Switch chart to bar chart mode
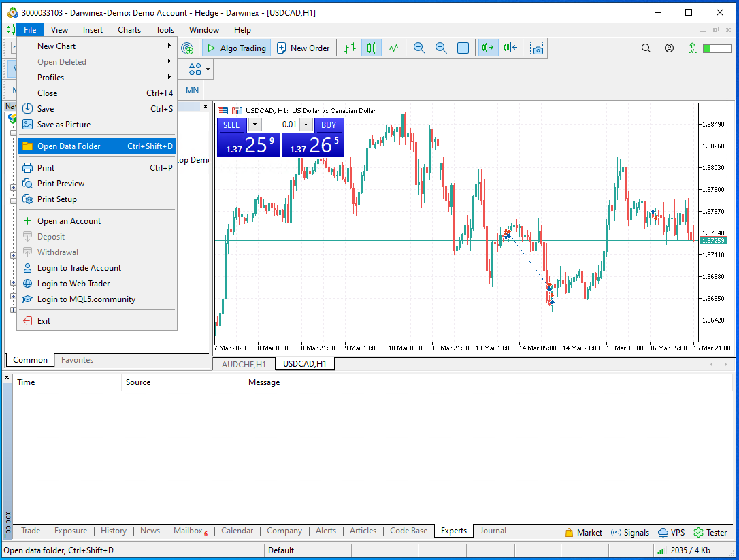 pyautogui.click(x=350, y=48)
